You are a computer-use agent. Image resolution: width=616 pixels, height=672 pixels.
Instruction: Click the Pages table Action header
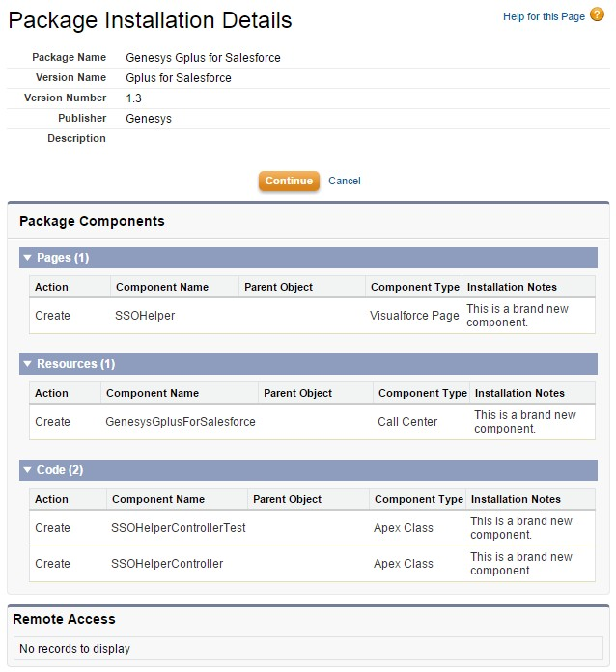pyautogui.click(x=51, y=287)
